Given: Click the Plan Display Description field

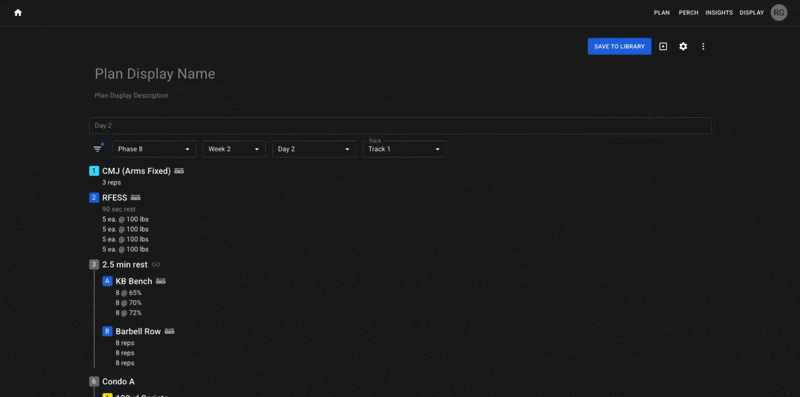Looking at the screenshot, I should click(x=131, y=95).
